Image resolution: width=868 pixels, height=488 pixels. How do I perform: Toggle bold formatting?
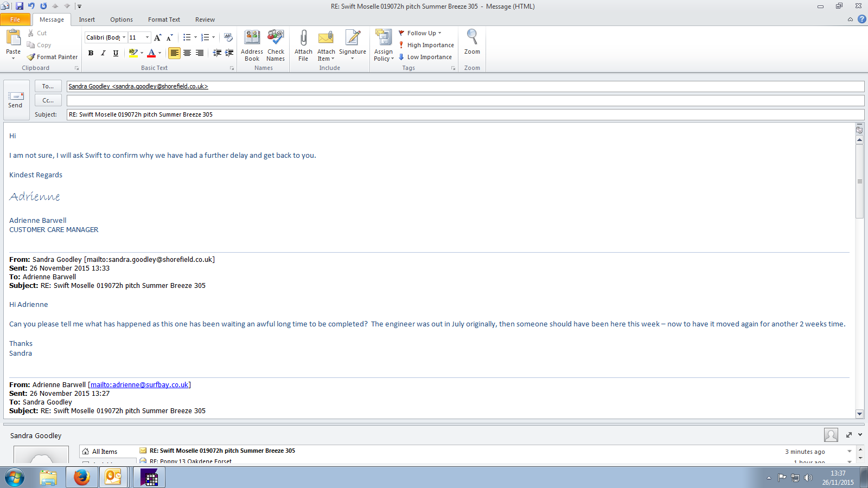(x=91, y=53)
